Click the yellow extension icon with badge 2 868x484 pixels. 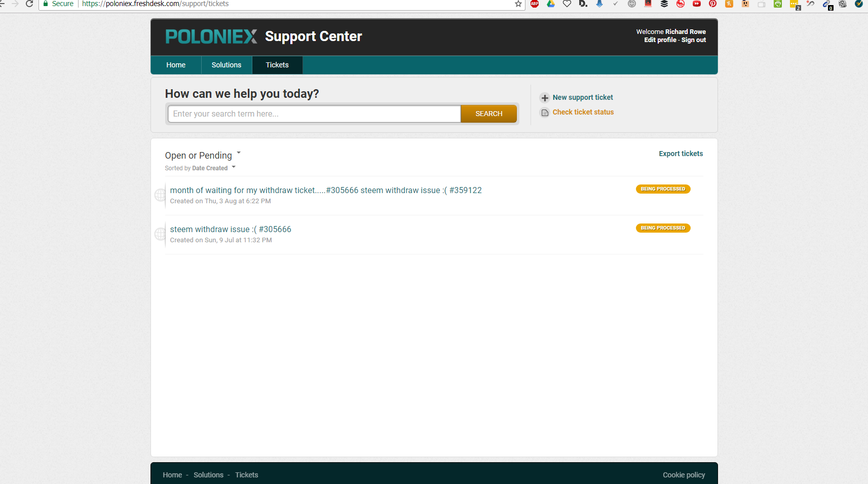click(795, 5)
